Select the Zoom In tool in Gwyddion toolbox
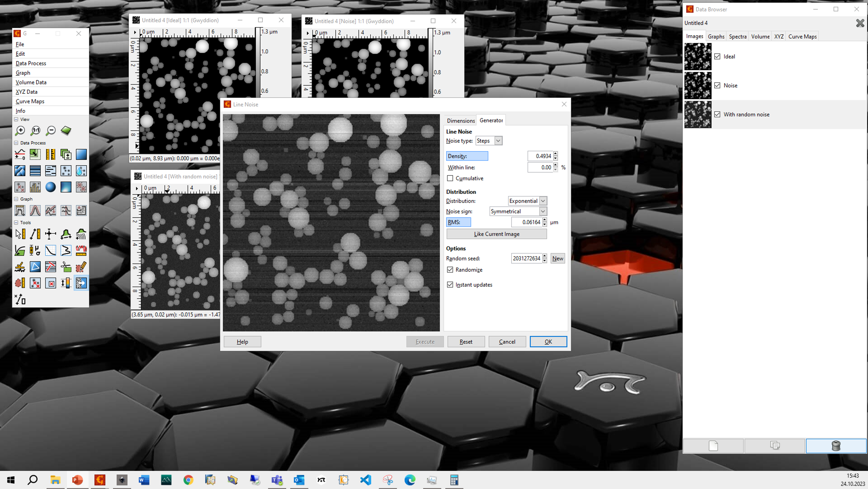This screenshot has width=868, height=489. tap(20, 131)
